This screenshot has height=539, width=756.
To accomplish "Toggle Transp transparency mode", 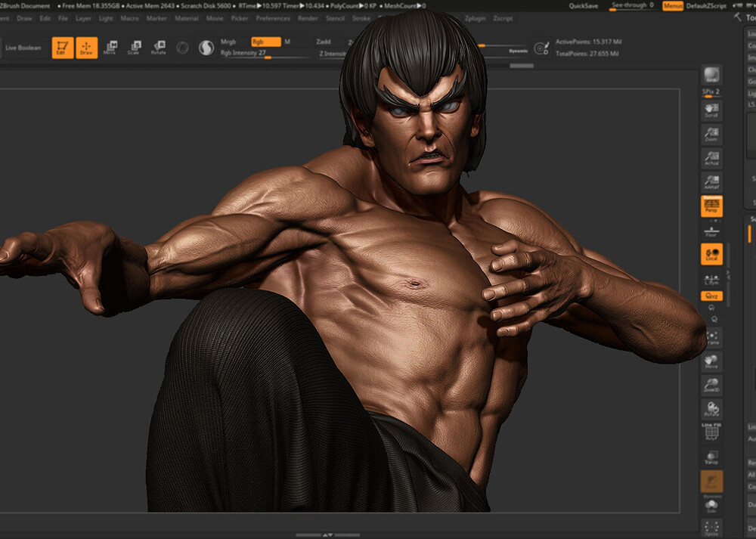I will pyautogui.click(x=711, y=457).
